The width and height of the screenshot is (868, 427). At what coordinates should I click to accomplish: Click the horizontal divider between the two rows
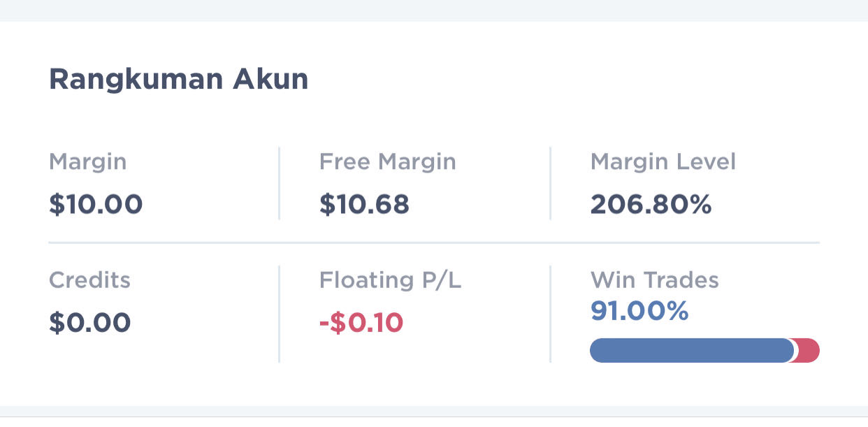click(x=433, y=243)
